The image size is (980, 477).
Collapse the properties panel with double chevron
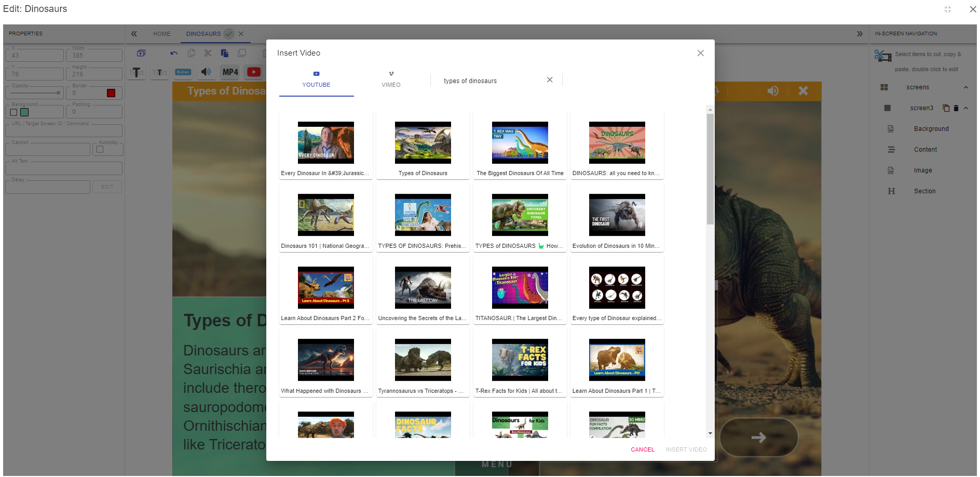coord(134,34)
